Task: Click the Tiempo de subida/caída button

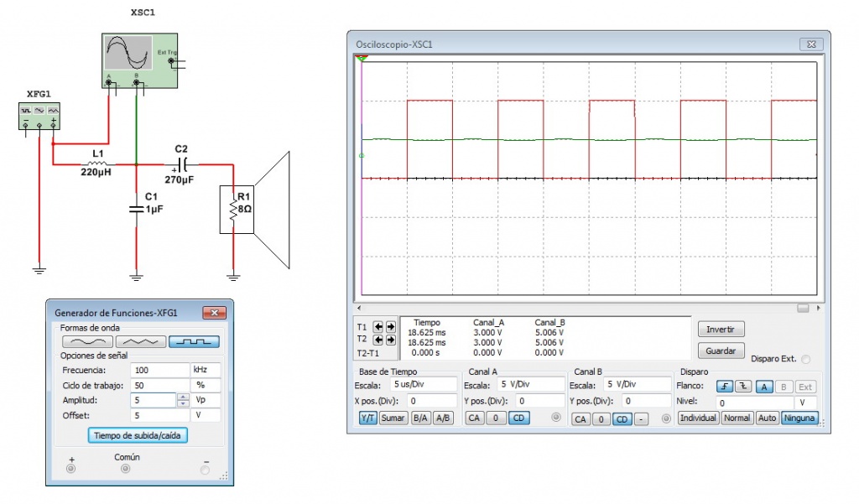Action: [139, 435]
